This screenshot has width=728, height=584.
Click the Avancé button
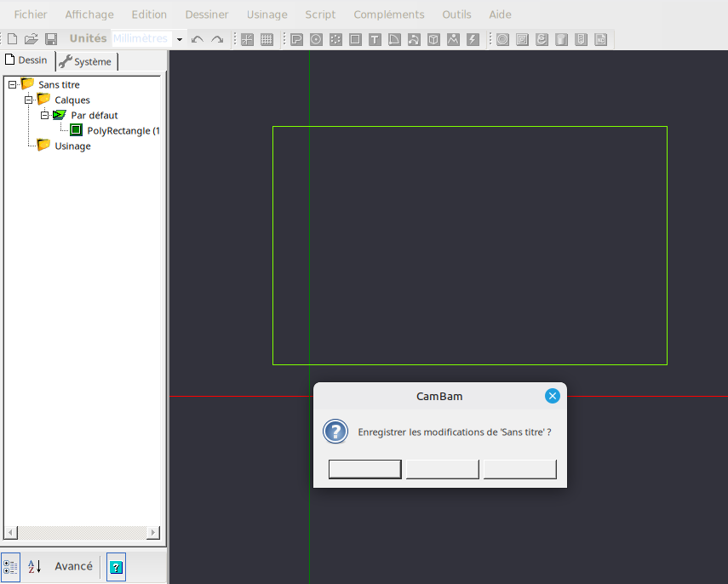point(73,566)
